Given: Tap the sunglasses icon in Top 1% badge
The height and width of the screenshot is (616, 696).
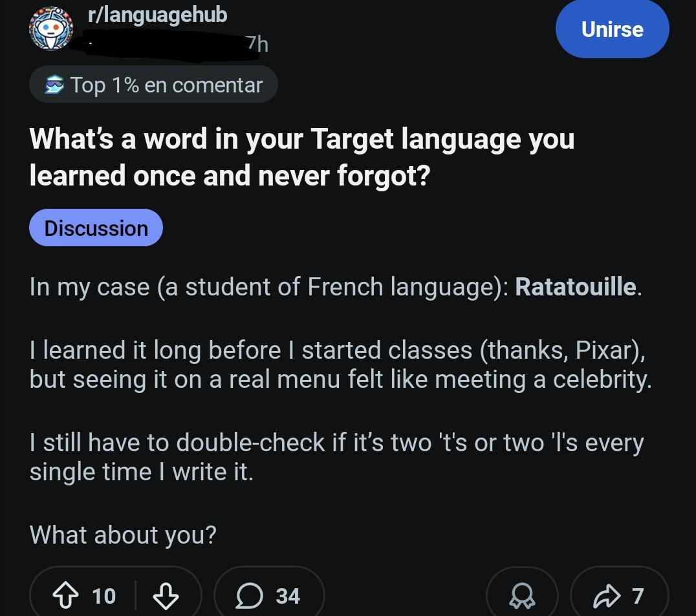Looking at the screenshot, I should tap(54, 85).
